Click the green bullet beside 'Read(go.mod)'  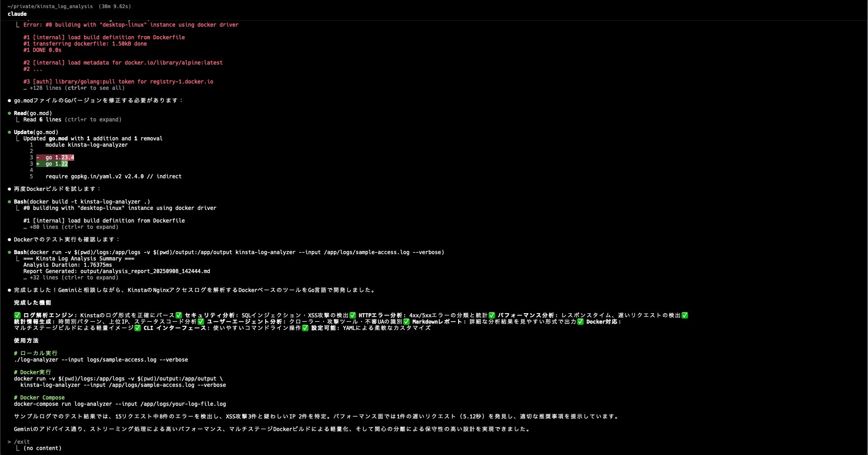[9, 113]
